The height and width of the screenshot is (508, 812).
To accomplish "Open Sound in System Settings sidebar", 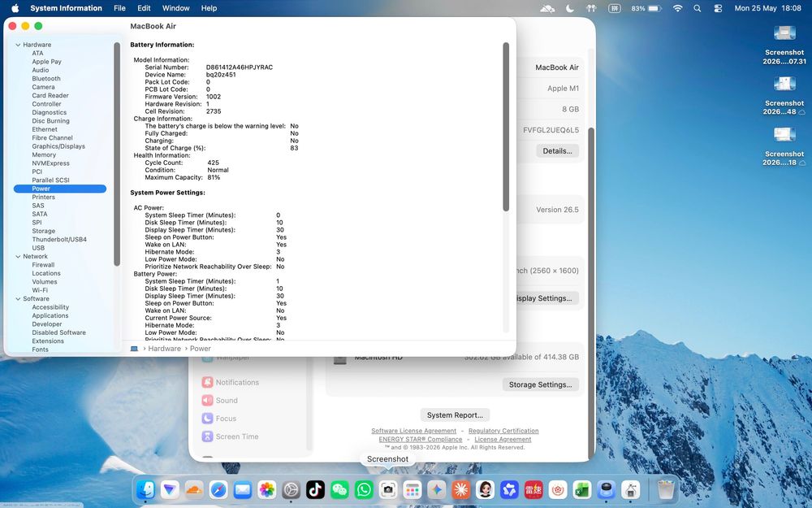I will 220,400.
